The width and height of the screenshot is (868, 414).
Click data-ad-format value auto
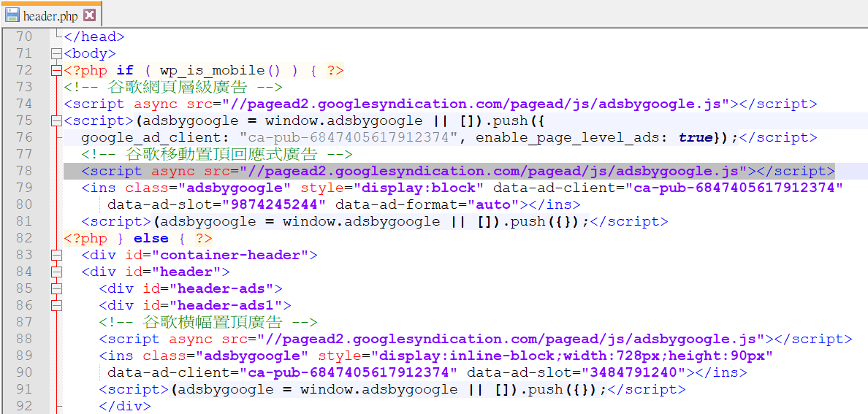[494, 204]
